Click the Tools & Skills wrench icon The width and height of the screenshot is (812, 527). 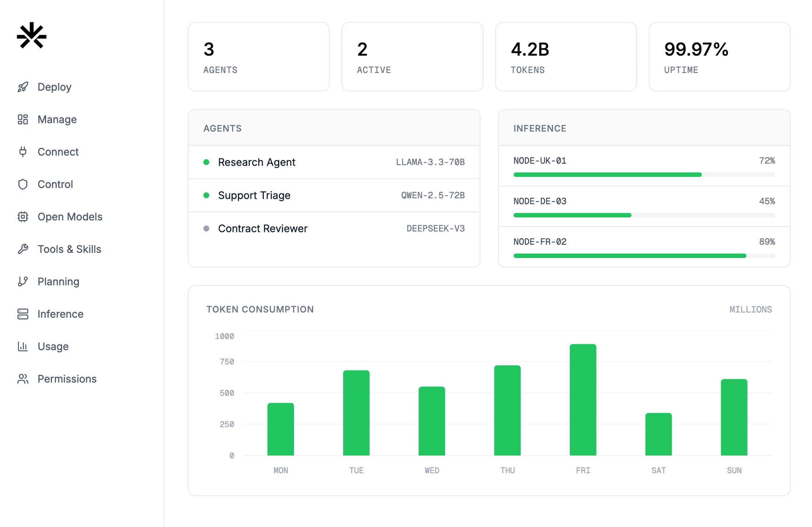[x=23, y=249]
